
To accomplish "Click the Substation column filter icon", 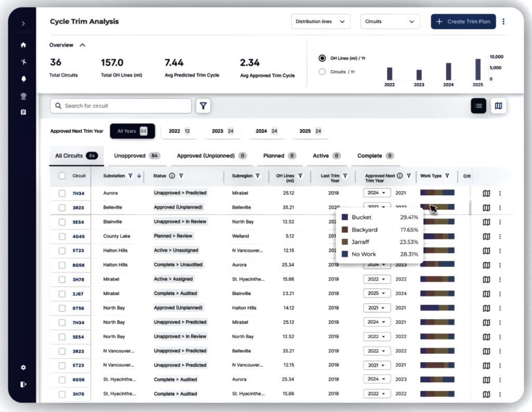I will click(x=130, y=176).
